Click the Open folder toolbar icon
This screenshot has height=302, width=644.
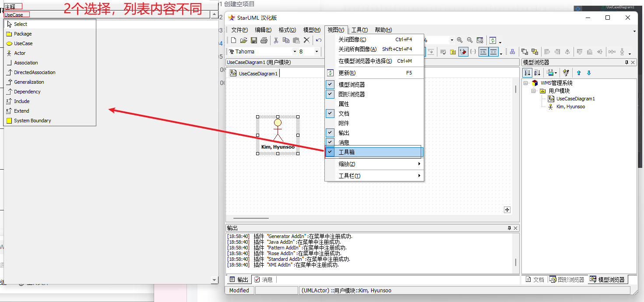click(244, 40)
